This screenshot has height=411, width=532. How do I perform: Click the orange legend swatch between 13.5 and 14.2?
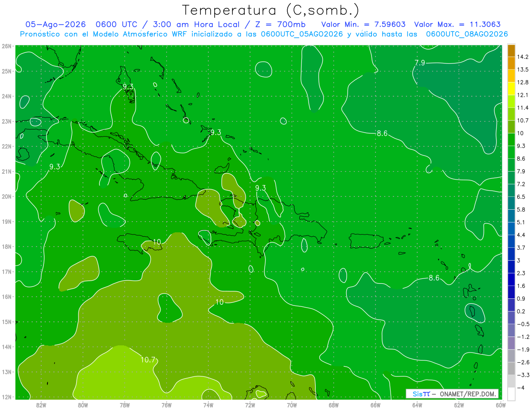click(511, 63)
